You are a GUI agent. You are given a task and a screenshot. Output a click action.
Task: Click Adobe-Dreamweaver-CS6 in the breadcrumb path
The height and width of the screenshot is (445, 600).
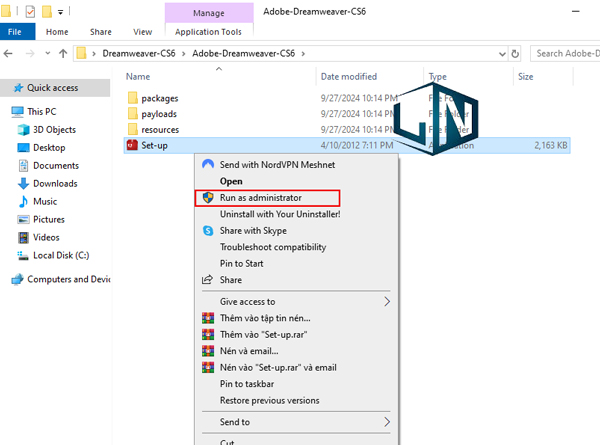pyautogui.click(x=244, y=53)
